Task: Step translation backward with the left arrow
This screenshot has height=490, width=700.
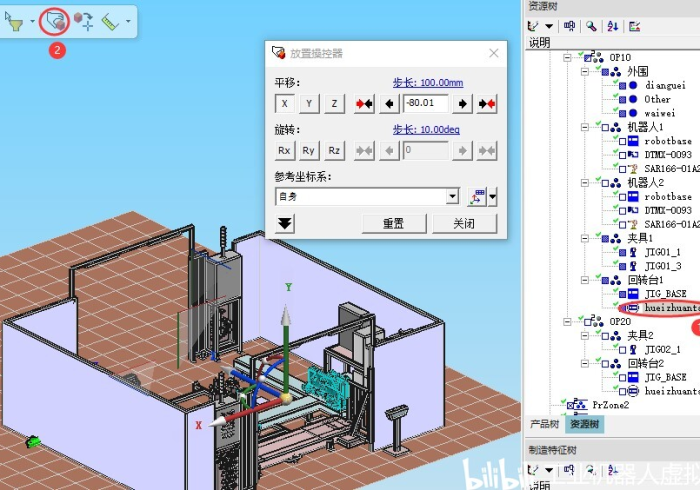Action: [x=390, y=103]
